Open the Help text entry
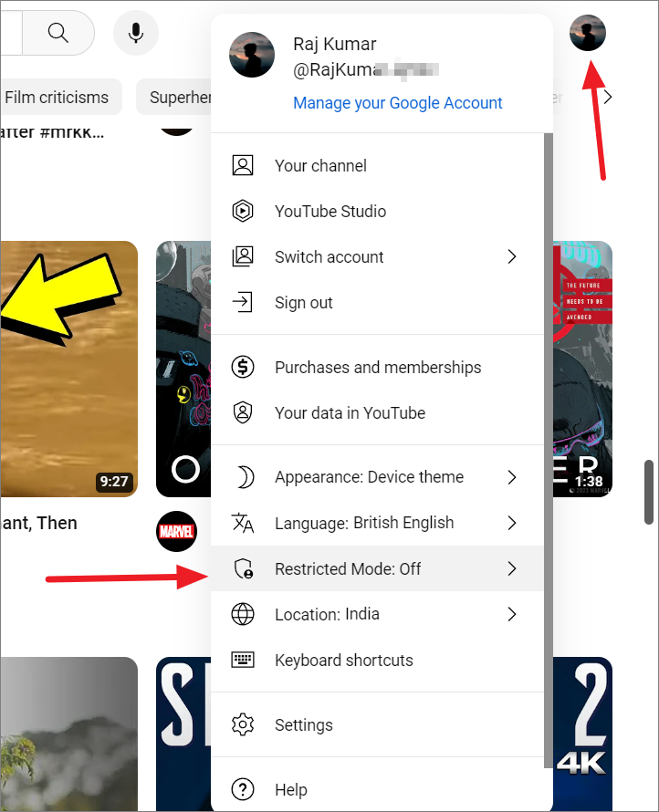 point(290,790)
